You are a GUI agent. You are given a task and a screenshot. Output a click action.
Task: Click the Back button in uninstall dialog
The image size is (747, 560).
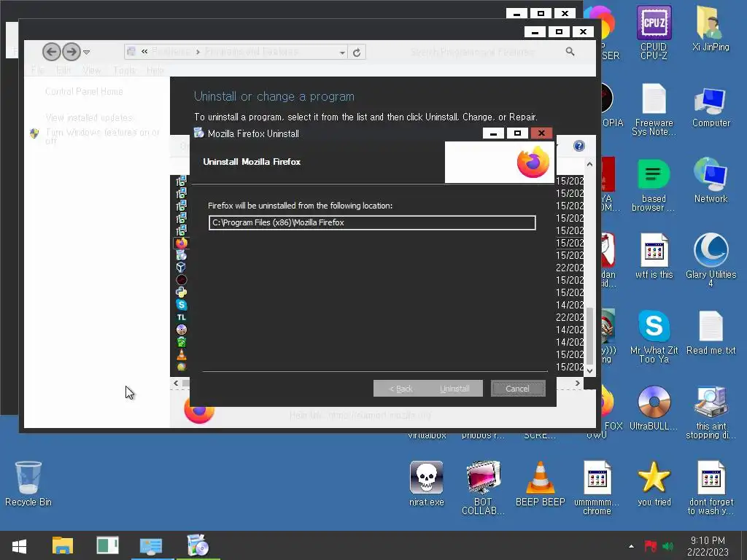tap(400, 389)
